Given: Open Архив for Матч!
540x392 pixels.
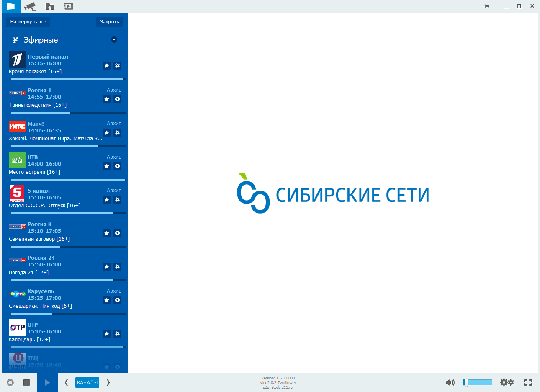Looking at the screenshot, I should pyautogui.click(x=114, y=124).
